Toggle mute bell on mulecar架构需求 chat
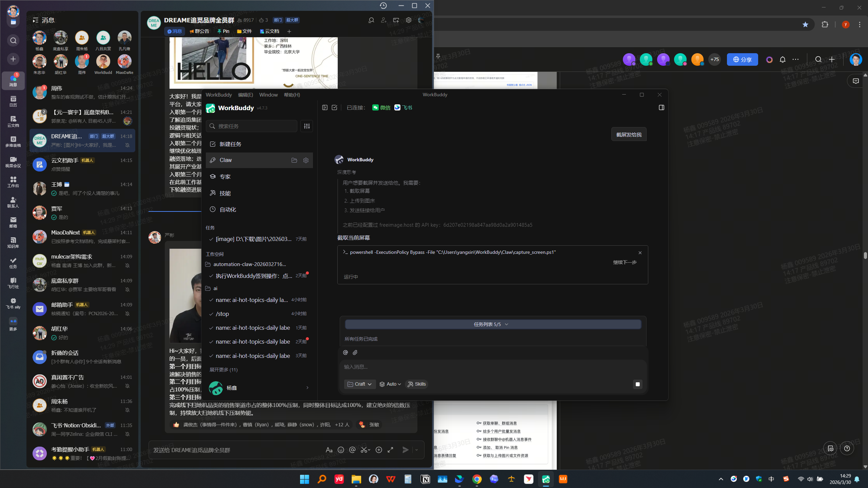Viewport: 868px width, 488px height. tap(127, 265)
